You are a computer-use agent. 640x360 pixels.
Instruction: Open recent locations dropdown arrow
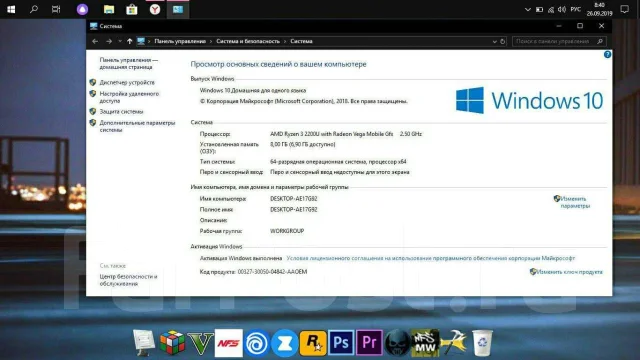[120, 41]
